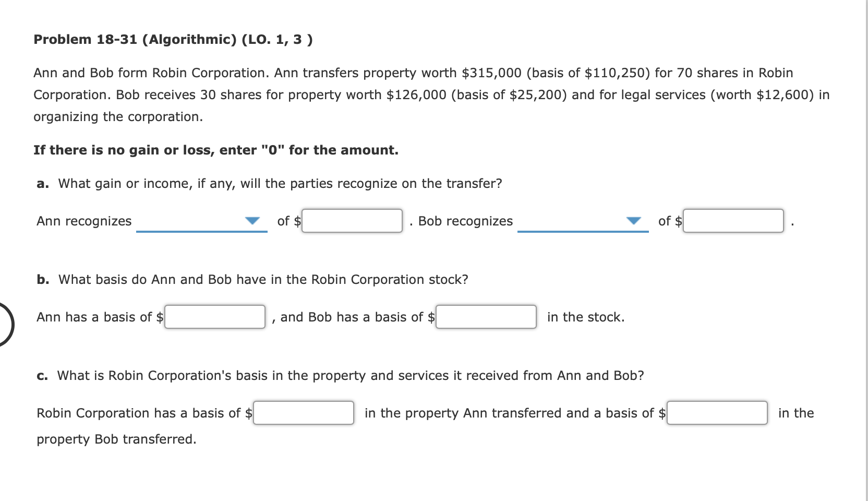Click the property Bob transferred text
868x501 pixels.
116,439
